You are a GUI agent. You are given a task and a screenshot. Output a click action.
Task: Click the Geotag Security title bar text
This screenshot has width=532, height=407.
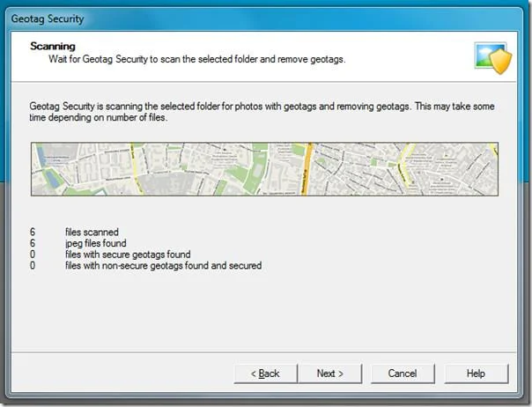48,18
